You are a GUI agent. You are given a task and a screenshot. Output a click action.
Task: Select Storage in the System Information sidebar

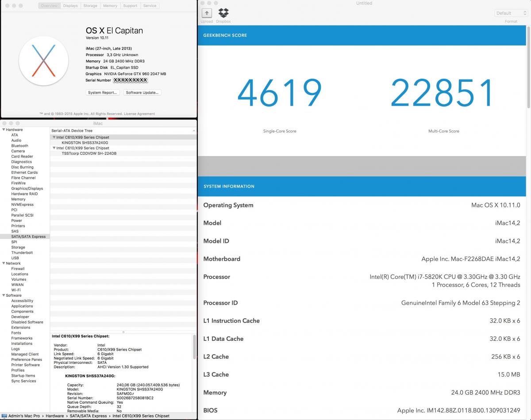(x=19, y=247)
